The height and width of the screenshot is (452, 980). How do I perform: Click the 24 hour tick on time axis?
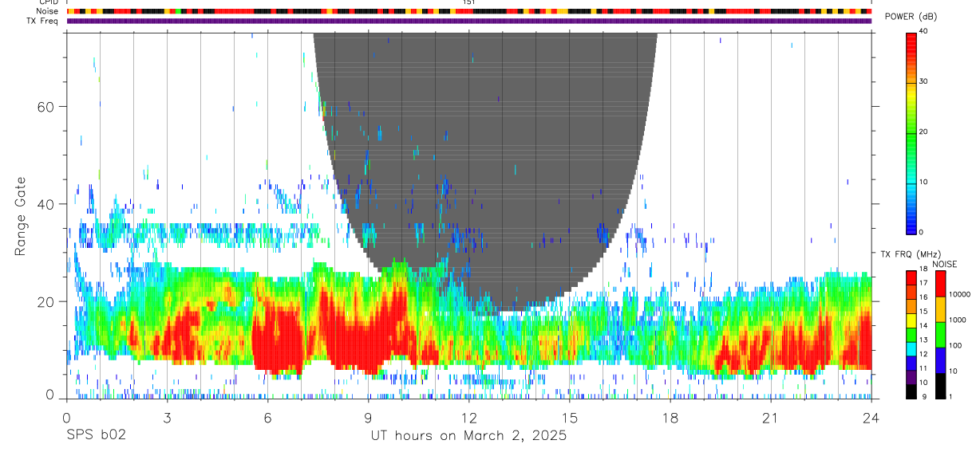click(x=871, y=417)
